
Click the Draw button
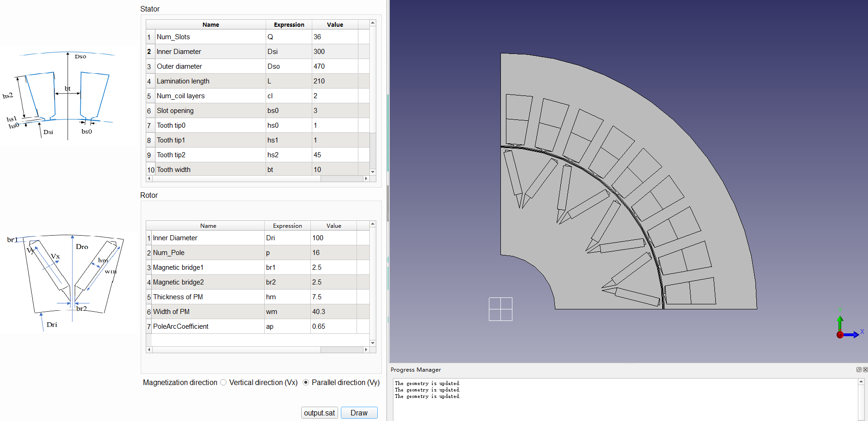point(359,413)
